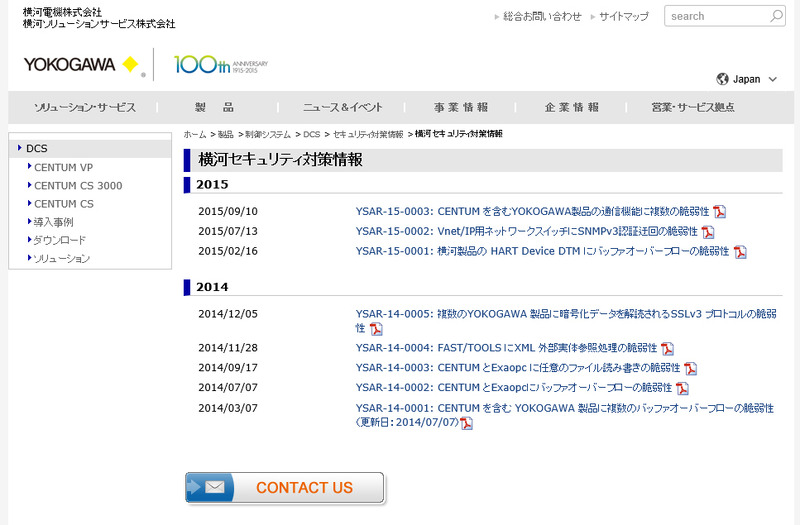Image resolution: width=800 pixels, height=525 pixels.
Task: Open the 企業情報 main menu
Action: [571, 107]
